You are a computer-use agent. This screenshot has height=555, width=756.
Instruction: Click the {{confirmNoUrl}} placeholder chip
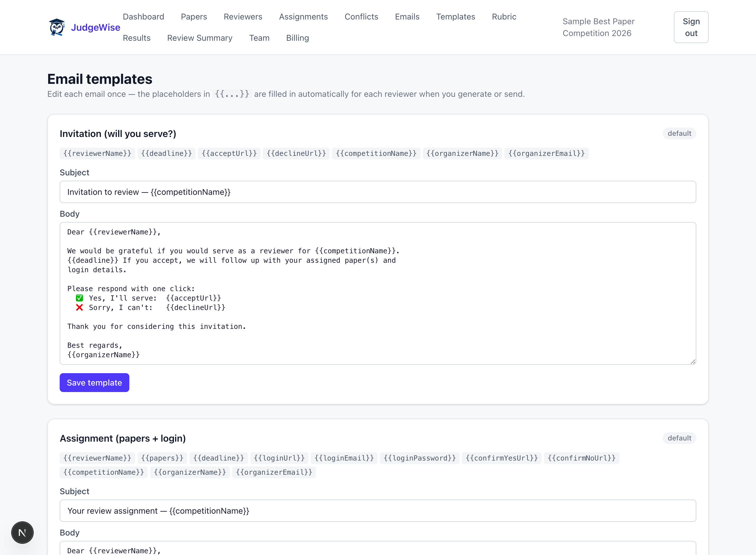[x=581, y=458]
